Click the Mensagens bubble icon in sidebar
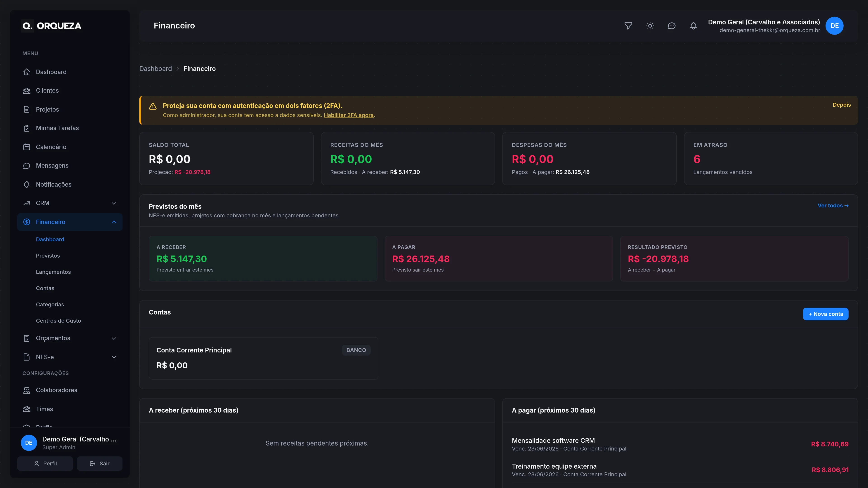Screen dimensions: 868x488 point(27,165)
